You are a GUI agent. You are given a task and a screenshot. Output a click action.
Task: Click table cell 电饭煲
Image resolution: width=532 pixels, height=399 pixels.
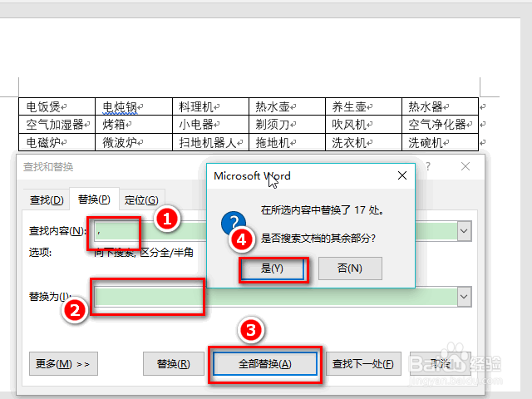click(57, 107)
